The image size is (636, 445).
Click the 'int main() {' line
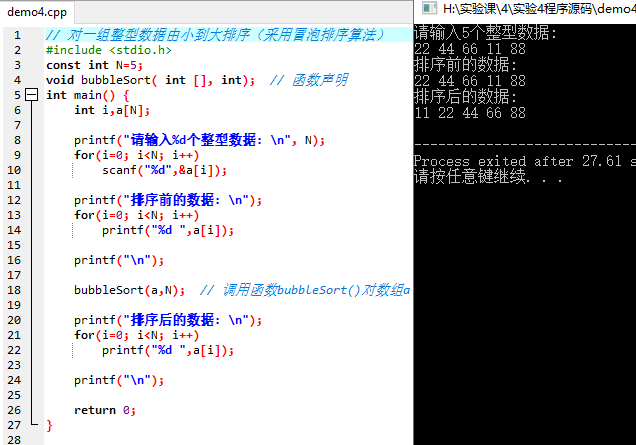click(88, 95)
